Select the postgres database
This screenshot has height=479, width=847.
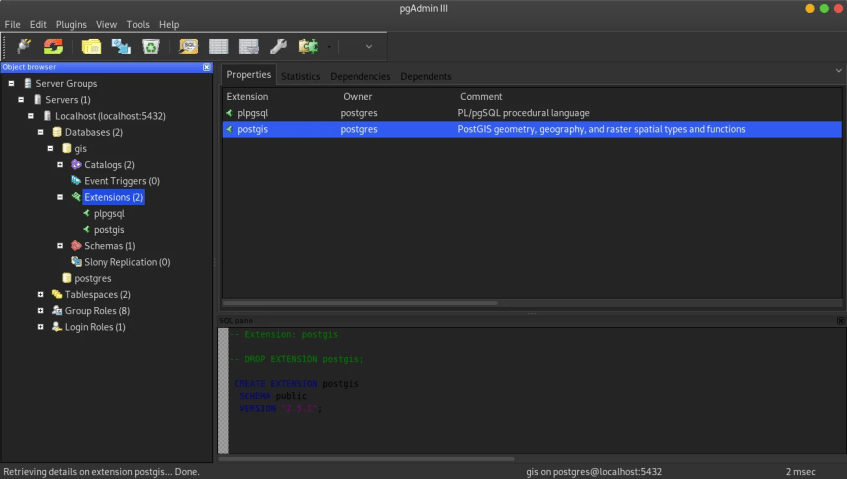(x=92, y=278)
